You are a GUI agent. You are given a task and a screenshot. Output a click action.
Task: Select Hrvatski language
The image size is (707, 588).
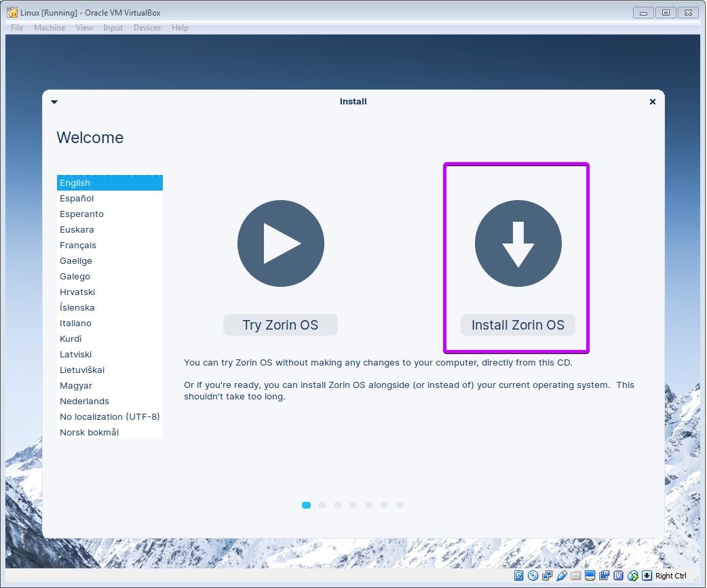109,292
